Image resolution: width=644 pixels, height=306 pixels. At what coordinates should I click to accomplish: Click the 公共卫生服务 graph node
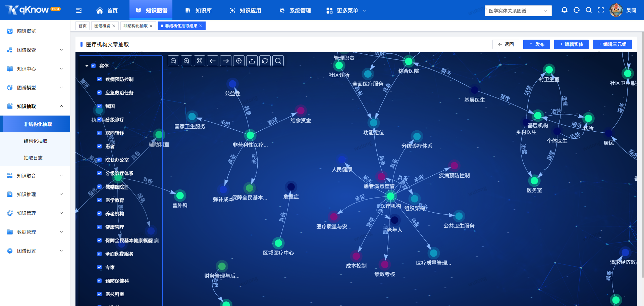459,216
